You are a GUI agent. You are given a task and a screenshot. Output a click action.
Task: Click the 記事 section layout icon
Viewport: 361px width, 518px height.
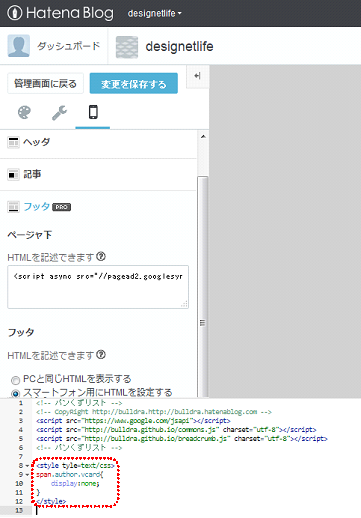point(13,174)
